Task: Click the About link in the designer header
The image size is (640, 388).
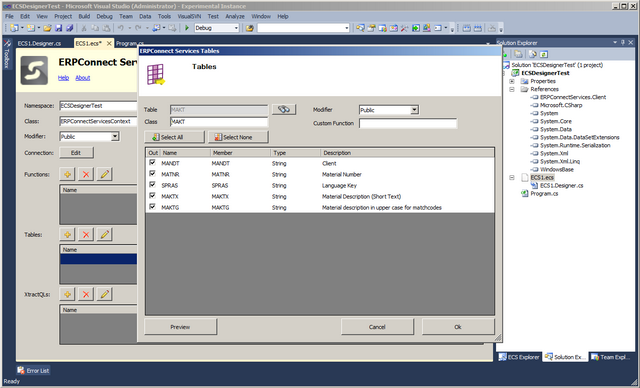Action: point(82,78)
